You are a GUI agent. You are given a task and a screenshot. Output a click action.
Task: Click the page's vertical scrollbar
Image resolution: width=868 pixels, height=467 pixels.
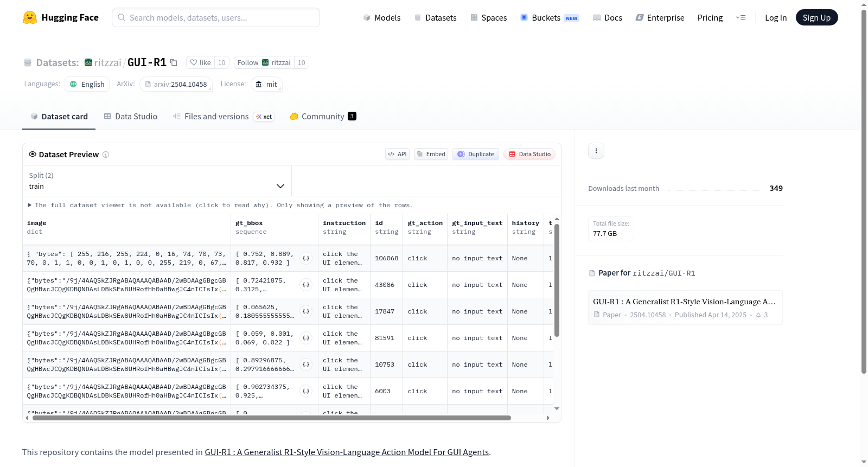[864, 191]
